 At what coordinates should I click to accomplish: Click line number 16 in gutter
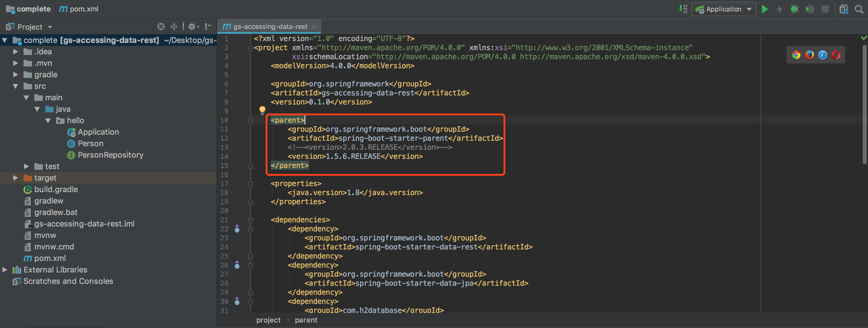tap(224, 175)
